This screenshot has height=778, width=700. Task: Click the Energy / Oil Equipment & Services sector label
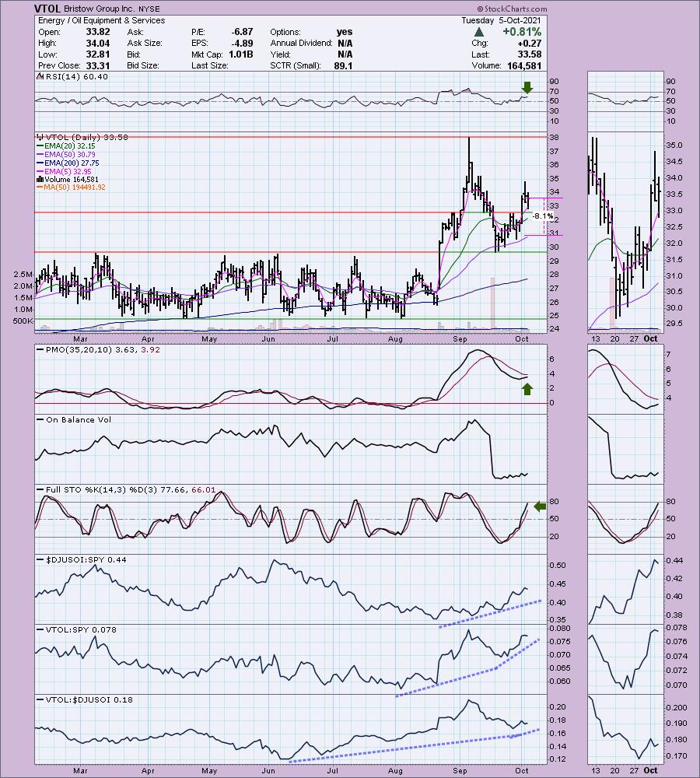tap(102, 20)
